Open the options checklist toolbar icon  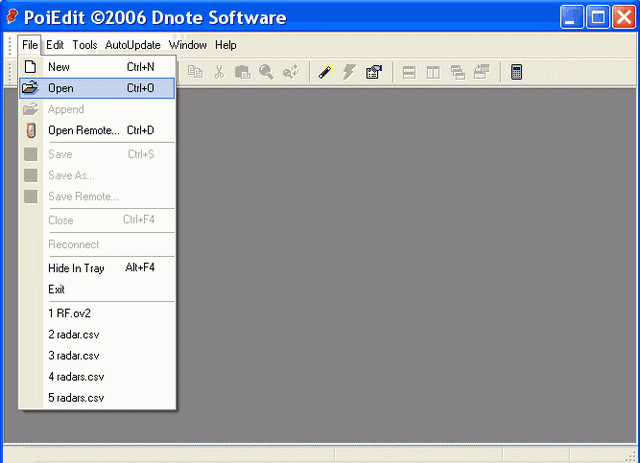point(373,72)
